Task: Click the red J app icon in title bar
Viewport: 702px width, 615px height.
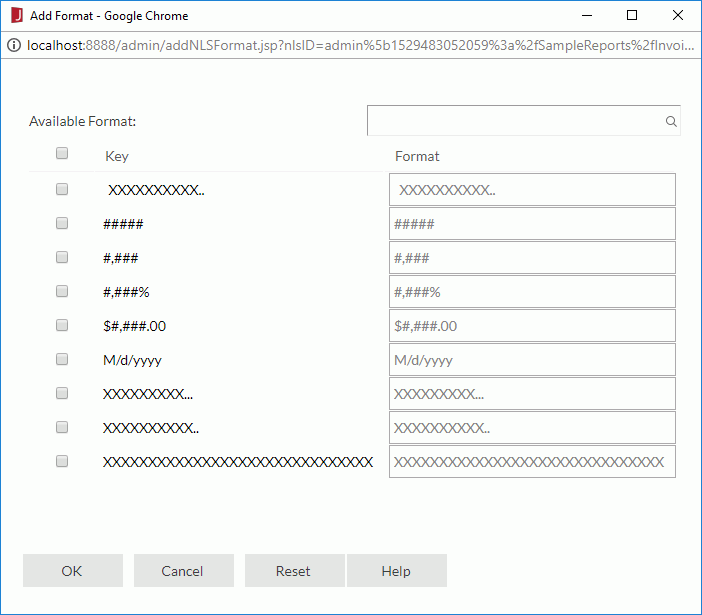Action: click(17, 15)
